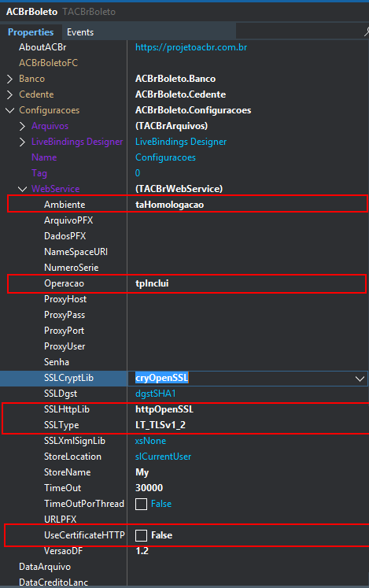Click the ACBrBoleto.Configuracoes value

point(193,110)
